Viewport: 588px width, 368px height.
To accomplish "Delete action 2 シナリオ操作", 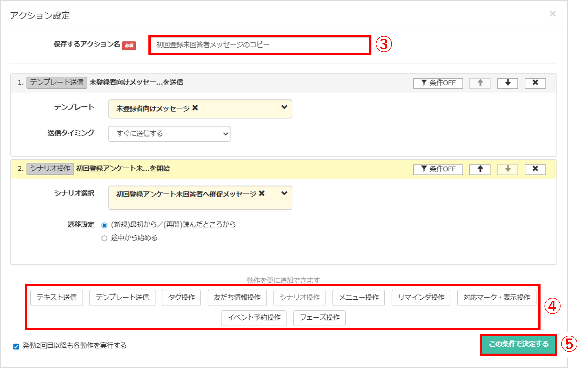I will [x=535, y=169].
